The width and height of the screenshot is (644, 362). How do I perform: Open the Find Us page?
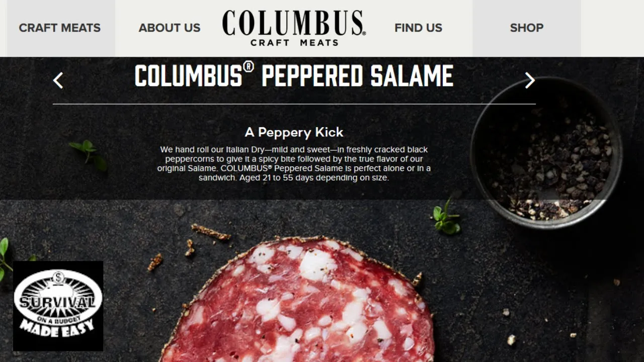pyautogui.click(x=418, y=28)
